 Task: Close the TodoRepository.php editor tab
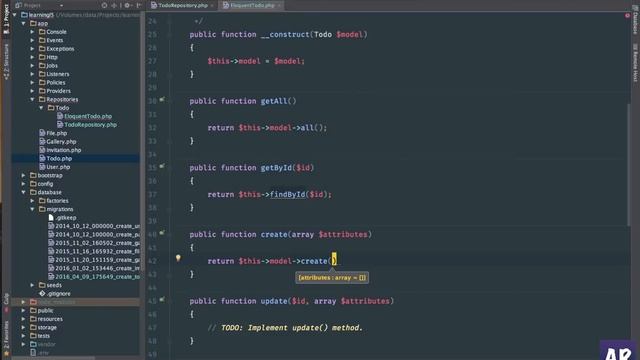click(x=212, y=5)
